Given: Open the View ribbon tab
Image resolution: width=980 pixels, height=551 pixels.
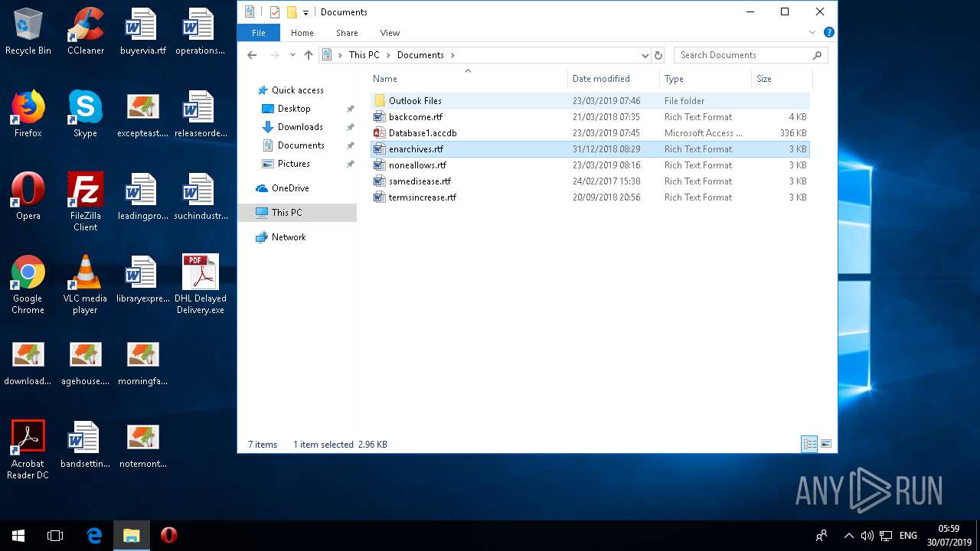Looking at the screenshot, I should [390, 33].
